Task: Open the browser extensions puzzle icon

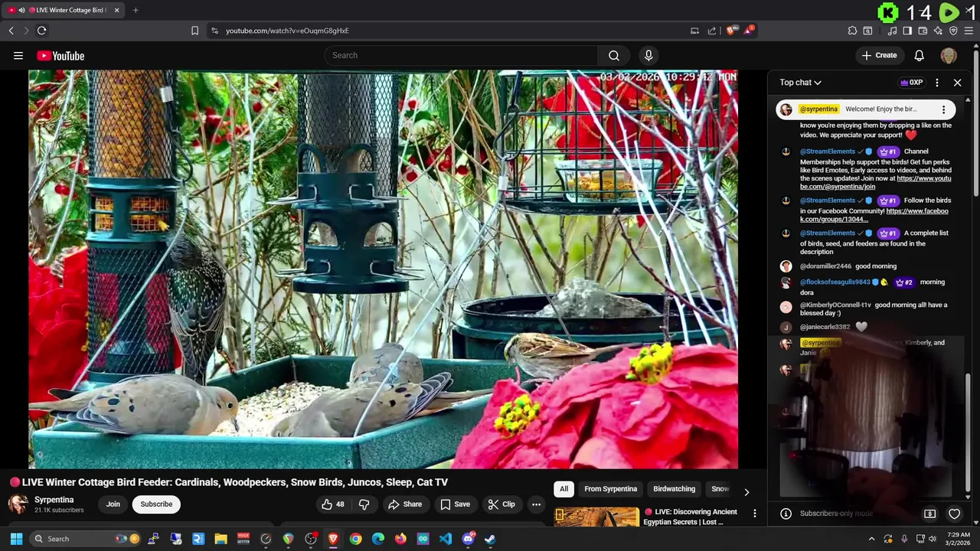Action: 852,31
